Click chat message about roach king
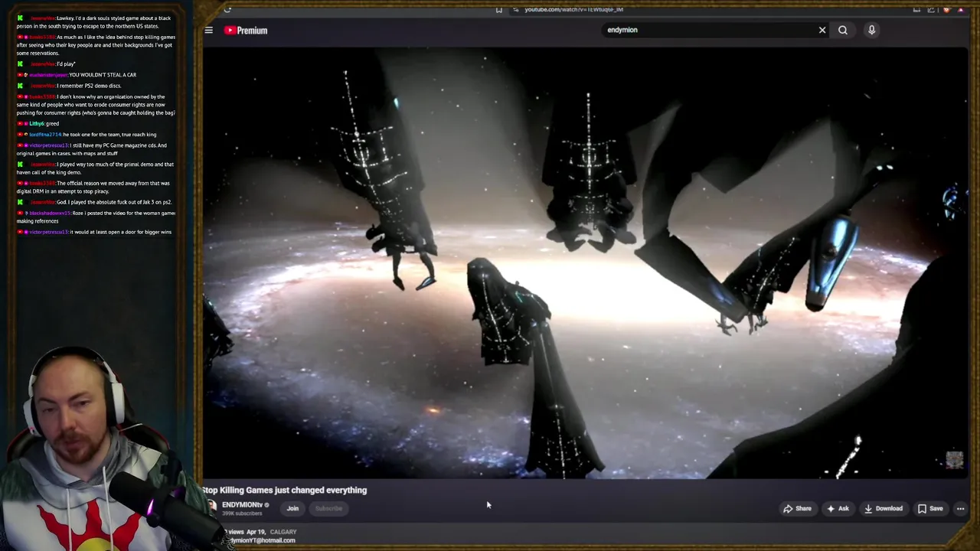980x551 pixels. pos(87,135)
